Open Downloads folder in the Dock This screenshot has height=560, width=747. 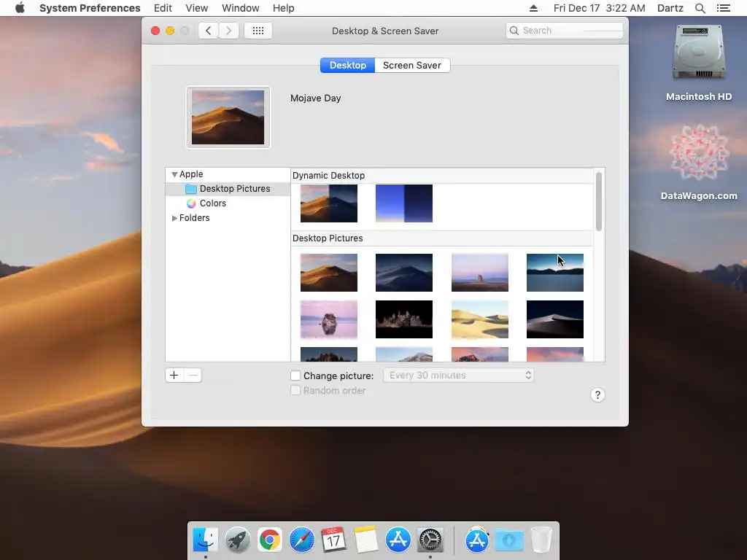point(509,540)
